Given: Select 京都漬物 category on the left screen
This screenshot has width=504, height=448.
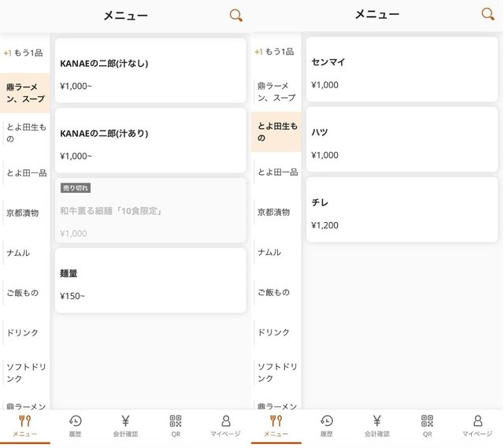Looking at the screenshot, I should (x=24, y=213).
